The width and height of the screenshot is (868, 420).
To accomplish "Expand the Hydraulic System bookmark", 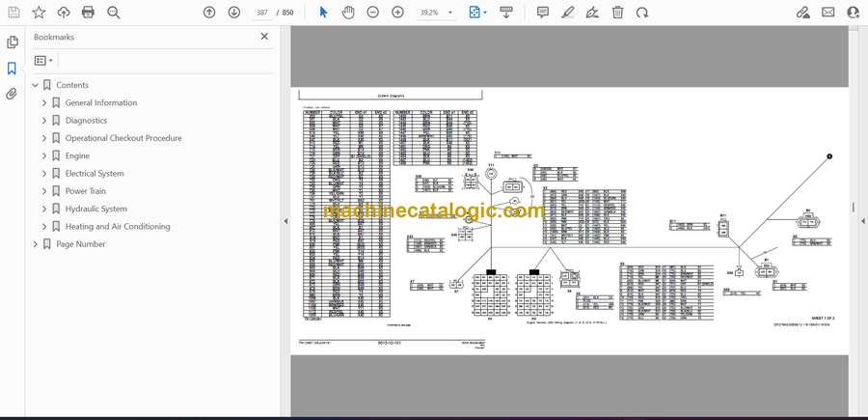I will coord(44,209).
